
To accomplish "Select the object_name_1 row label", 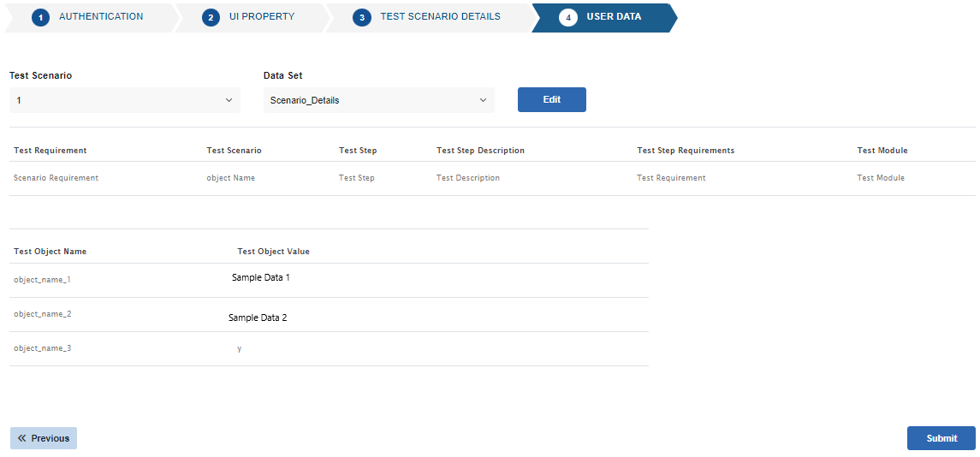I will [42, 280].
